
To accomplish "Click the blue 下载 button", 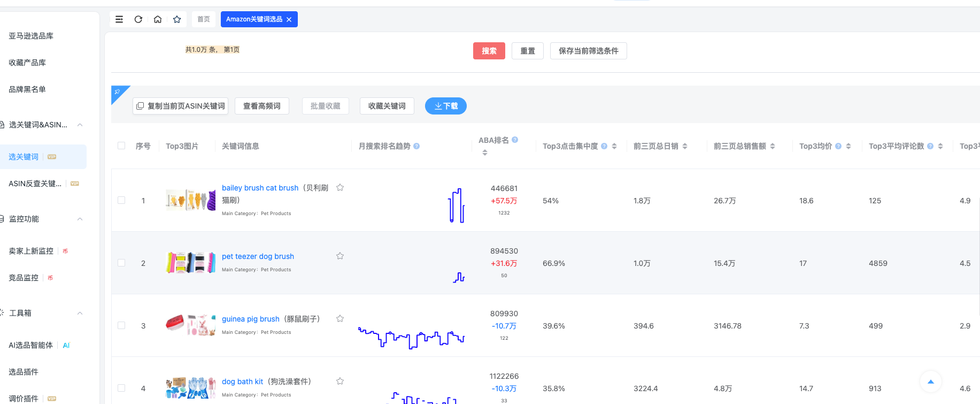I will point(446,106).
